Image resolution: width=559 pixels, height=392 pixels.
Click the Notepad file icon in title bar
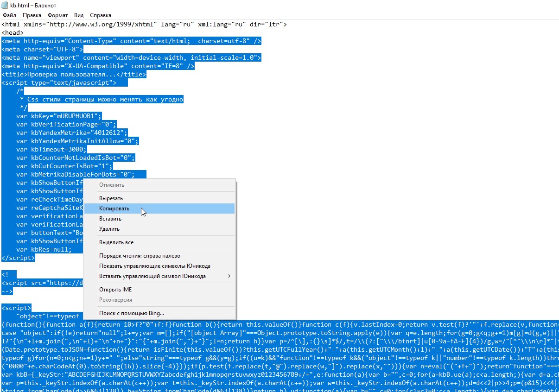(5, 5)
